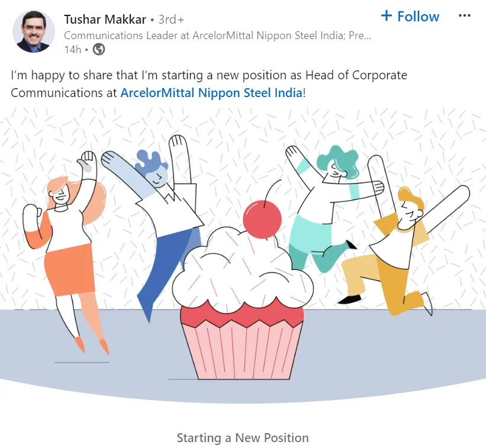Image resolution: width=486 pixels, height=448 pixels.
Task: Click the post text about new position
Action: [x=209, y=83]
